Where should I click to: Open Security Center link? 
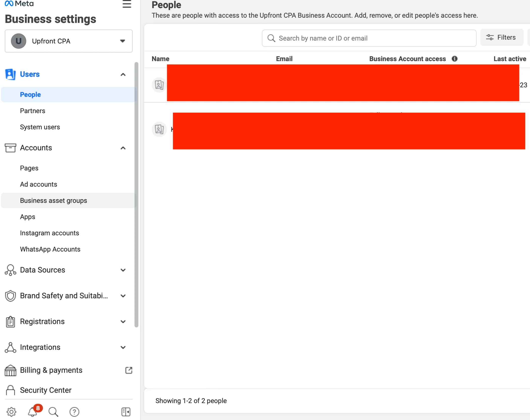click(46, 390)
